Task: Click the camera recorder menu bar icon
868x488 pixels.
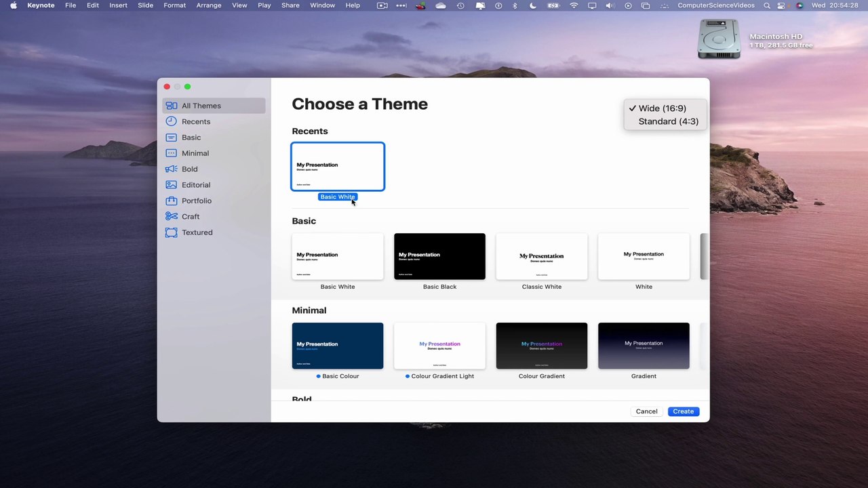Action: (x=382, y=5)
